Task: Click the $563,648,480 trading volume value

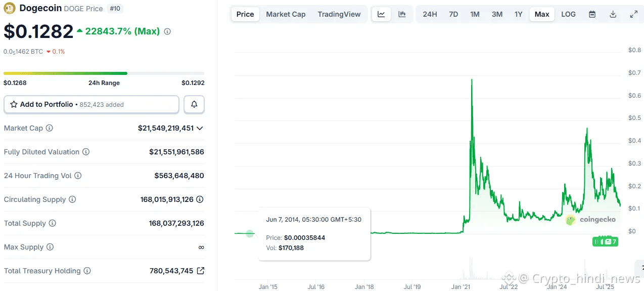Action: [x=179, y=176]
